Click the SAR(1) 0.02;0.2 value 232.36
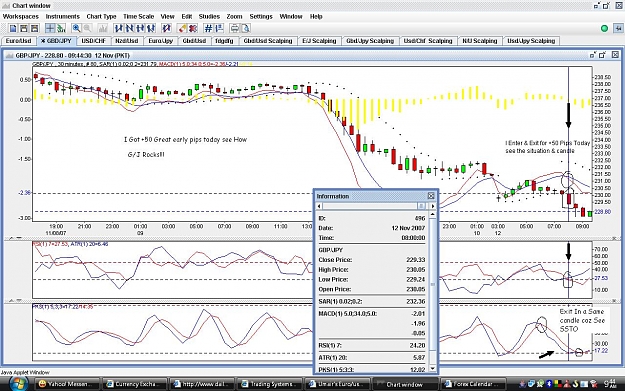Image resolution: width=625 pixels, height=391 pixels. click(415, 301)
